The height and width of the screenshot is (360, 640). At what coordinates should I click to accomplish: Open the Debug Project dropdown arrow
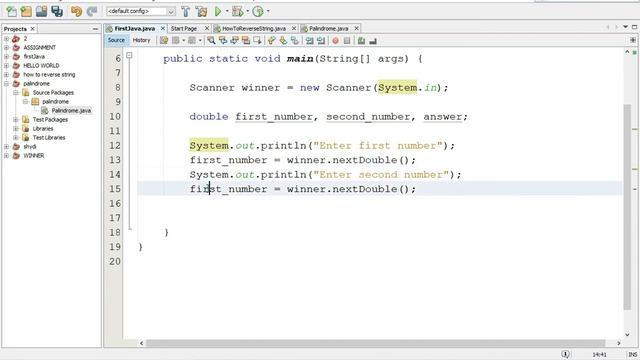pos(247,11)
